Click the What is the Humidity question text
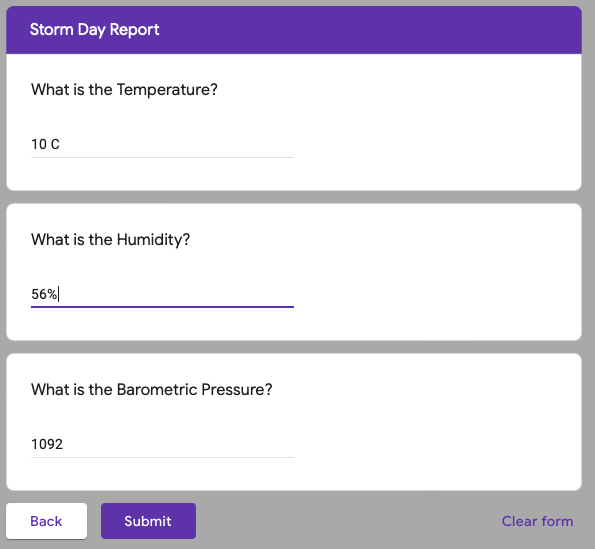Viewport: 595px width, 549px height. [x=110, y=239]
